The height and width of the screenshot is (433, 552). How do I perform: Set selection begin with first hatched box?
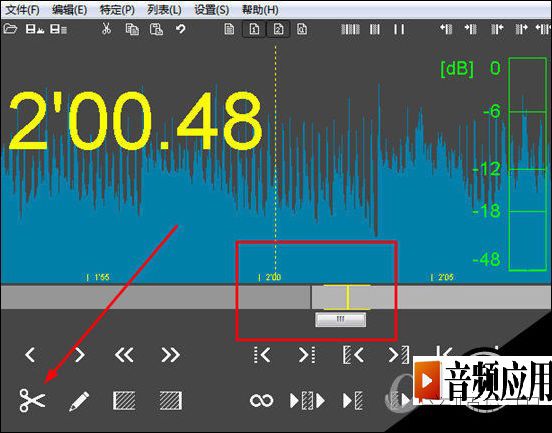click(x=124, y=401)
